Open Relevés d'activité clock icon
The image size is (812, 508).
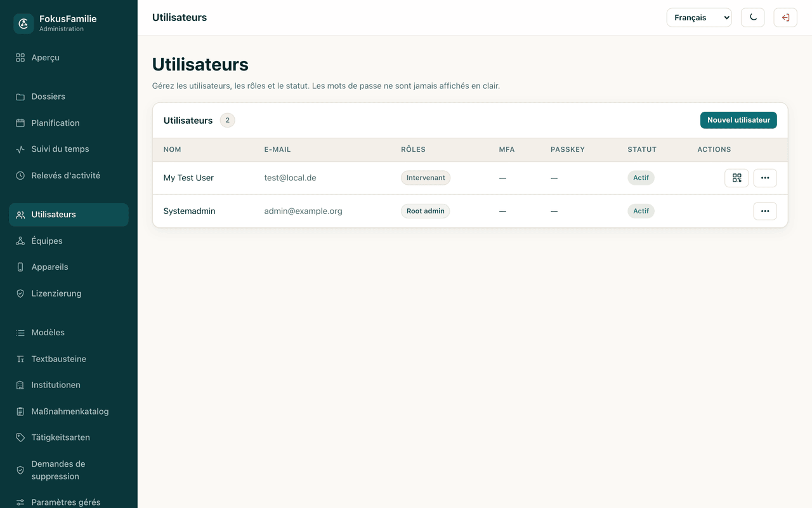(x=20, y=176)
